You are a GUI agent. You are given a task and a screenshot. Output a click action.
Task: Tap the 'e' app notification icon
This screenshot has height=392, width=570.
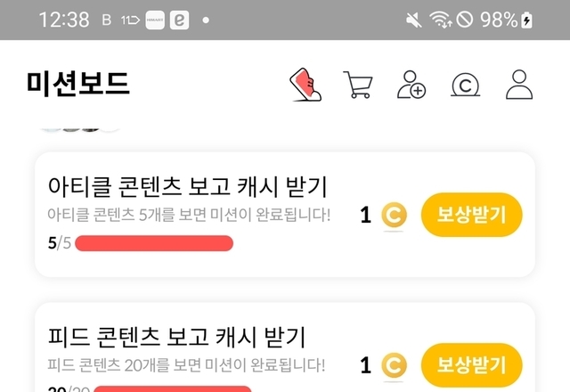coord(181,20)
